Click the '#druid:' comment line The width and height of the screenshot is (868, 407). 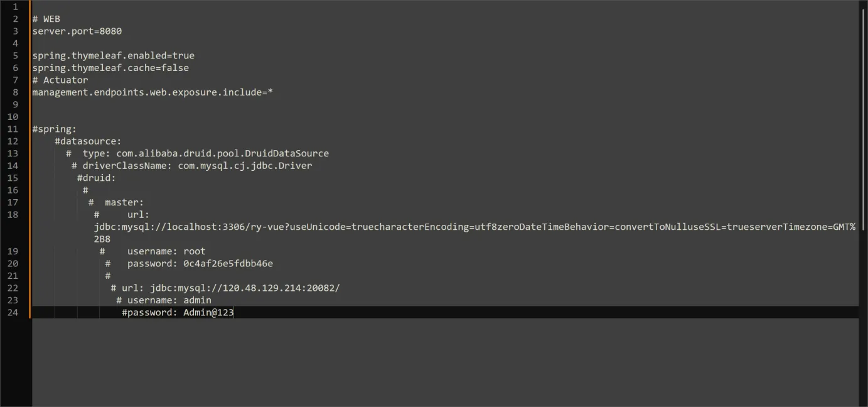pos(97,178)
